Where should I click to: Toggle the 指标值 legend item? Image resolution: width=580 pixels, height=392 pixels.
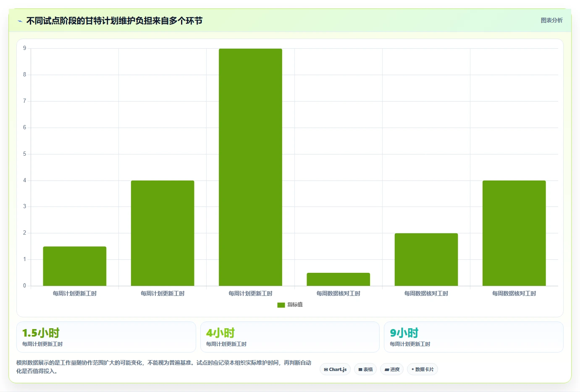(290, 305)
